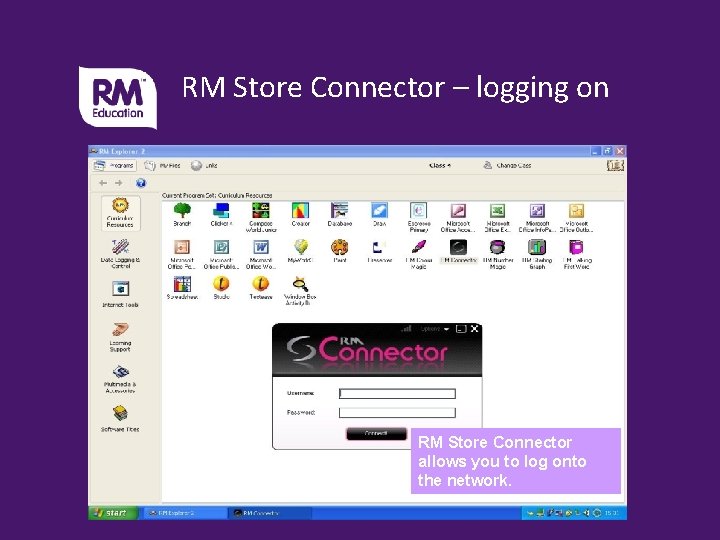This screenshot has height=540, width=720.
Task: Launch the Paint palette program
Action: pyautogui.click(x=340, y=251)
